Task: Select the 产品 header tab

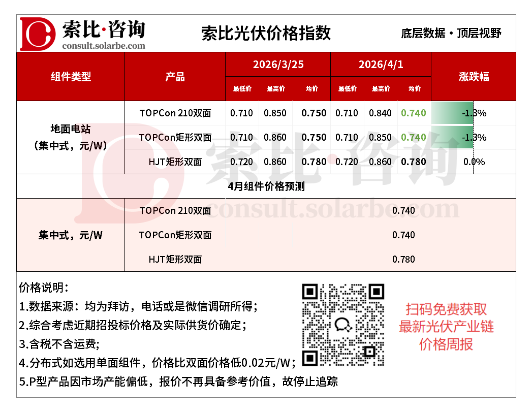Action: [175, 77]
